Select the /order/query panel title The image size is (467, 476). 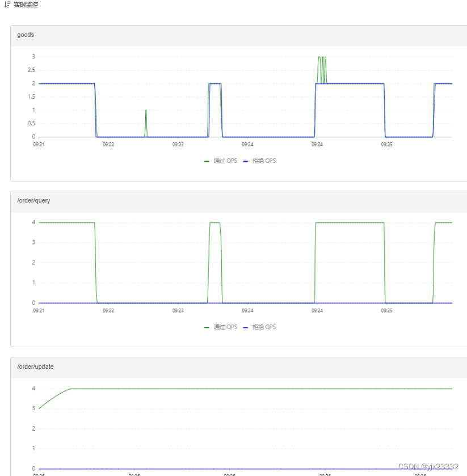33,200
